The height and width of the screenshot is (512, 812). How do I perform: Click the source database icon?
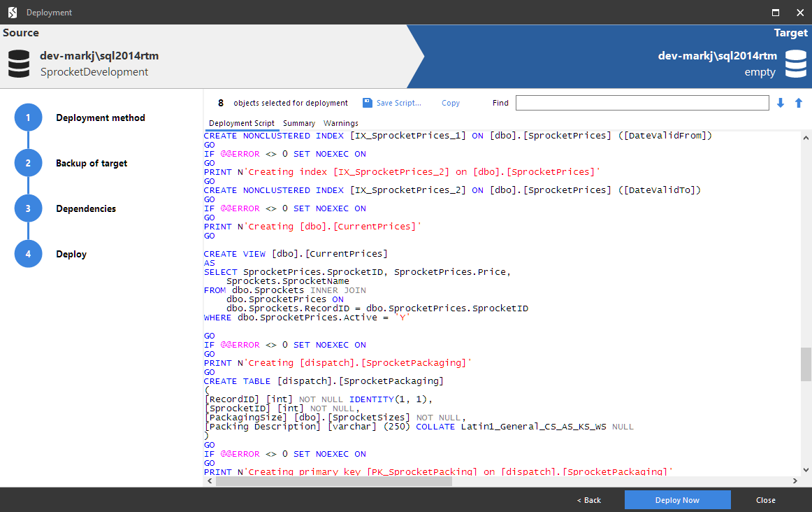(18, 64)
